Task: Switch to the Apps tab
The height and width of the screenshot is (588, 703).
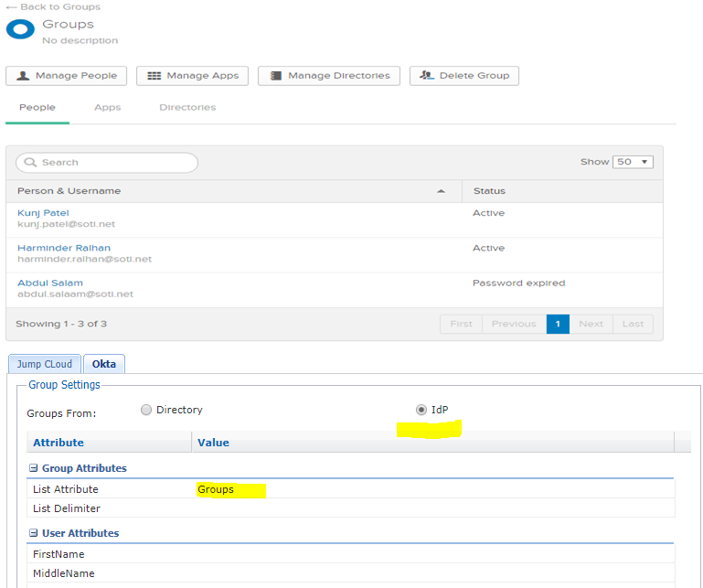Action: point(107,108)
